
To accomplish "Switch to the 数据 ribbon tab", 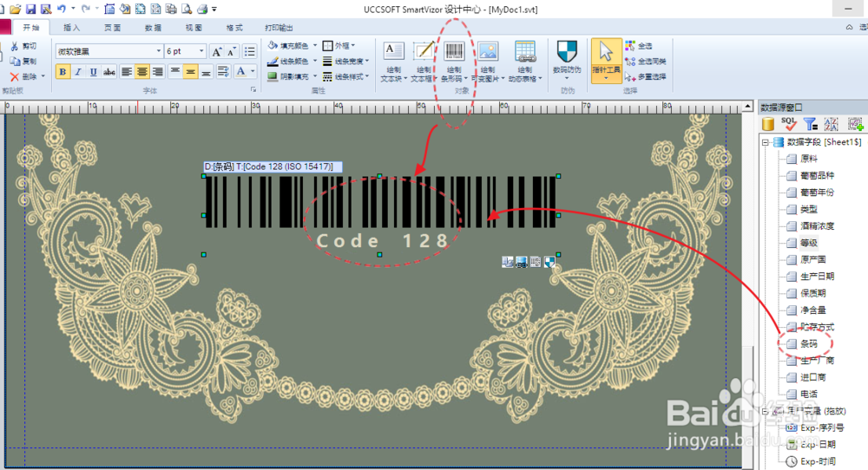I will (153, 28).
